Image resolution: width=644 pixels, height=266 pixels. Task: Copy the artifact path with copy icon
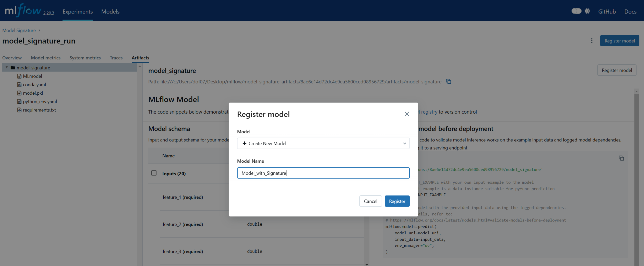448,81
